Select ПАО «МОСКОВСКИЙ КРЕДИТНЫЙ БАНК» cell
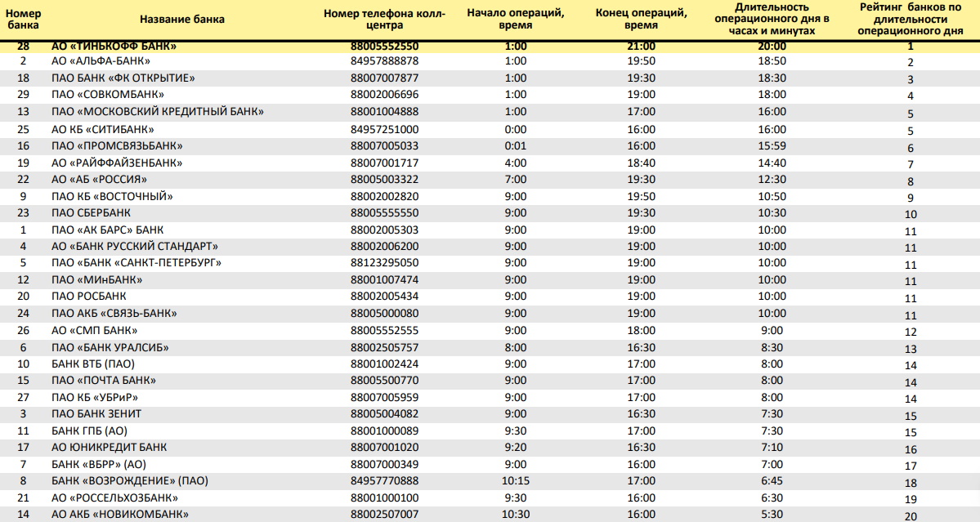Screen dimensions: 980x522 tap(157, 112)
